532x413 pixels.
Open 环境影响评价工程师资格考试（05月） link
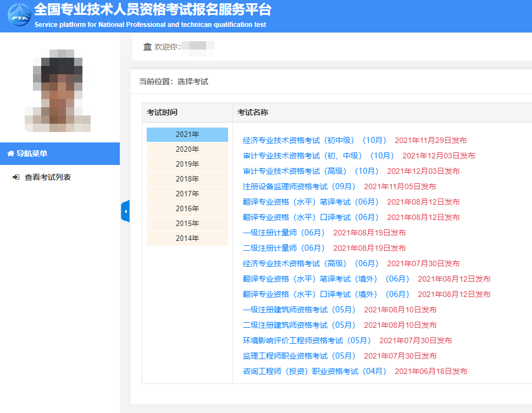pyautogui.click(x=307, y=340)
